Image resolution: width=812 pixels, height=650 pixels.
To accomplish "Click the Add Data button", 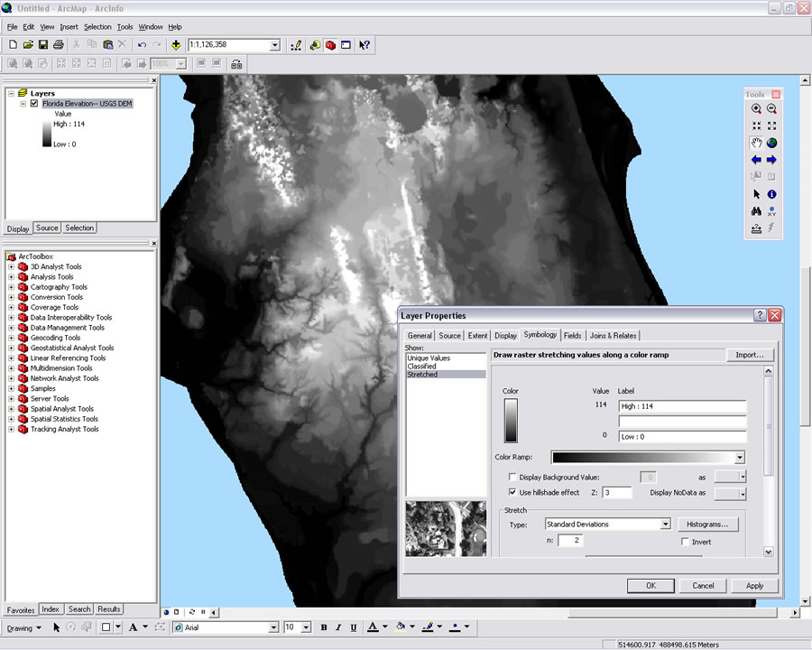I will pos(175,44).
